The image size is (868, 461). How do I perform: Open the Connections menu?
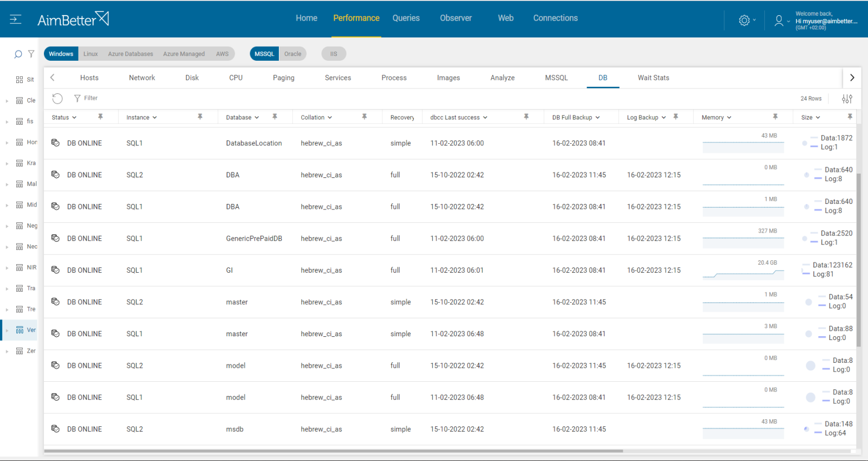(x=556, y=18)
